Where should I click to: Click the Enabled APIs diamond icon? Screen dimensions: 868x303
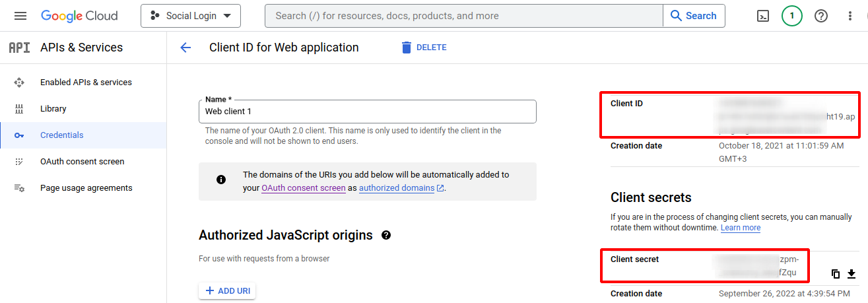(x=19, y=83)
